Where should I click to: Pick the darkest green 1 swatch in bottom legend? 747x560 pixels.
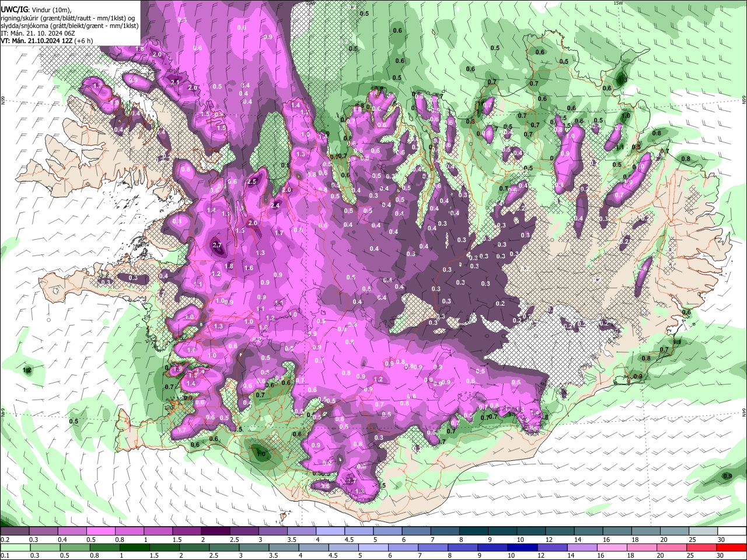(134, 547)
